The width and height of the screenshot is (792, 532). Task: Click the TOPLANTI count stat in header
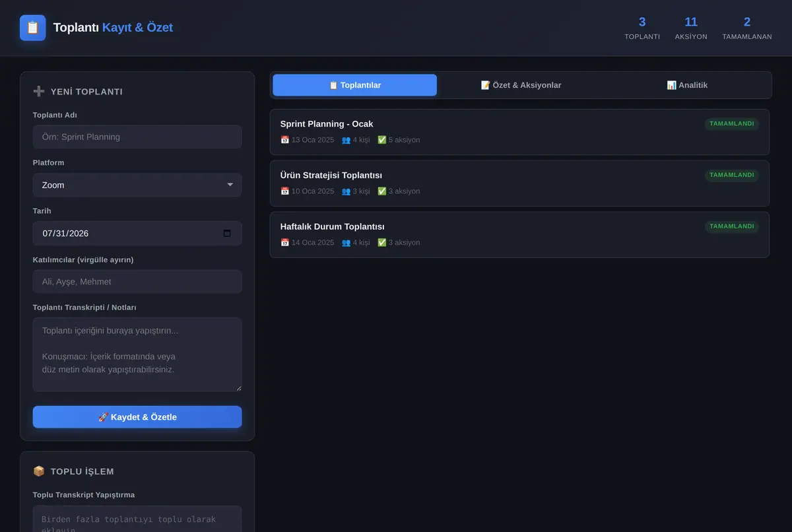[x=642, y=28]
